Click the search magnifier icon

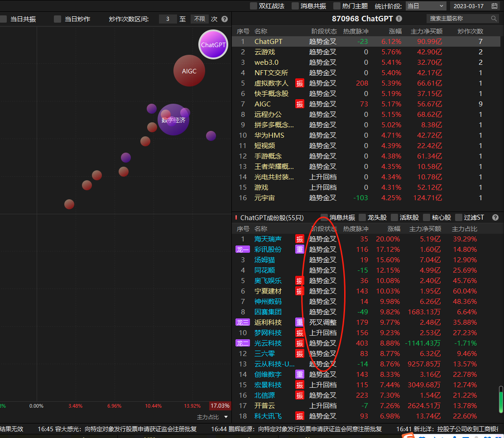(494, 19)
